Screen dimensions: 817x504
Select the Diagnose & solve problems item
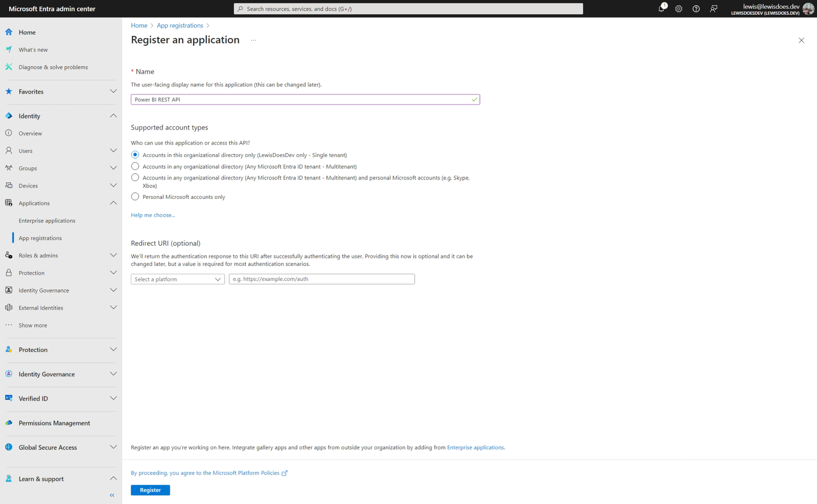tap(53, 67)
